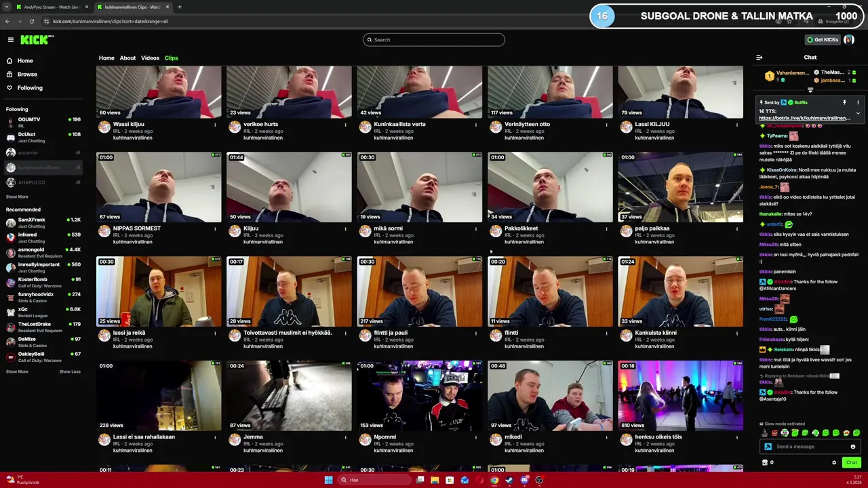
Task: Open Browse in left sidebar
Action: [x=27, y=74]
